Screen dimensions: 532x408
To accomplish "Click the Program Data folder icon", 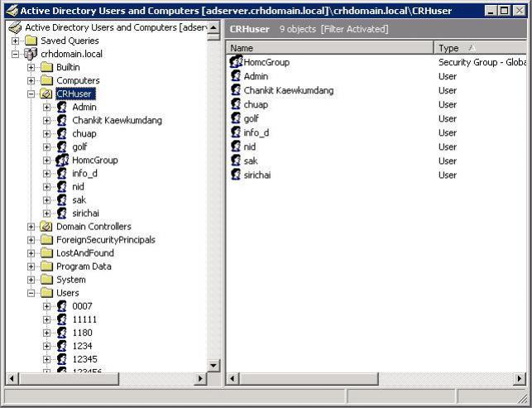I will [46, 266].
